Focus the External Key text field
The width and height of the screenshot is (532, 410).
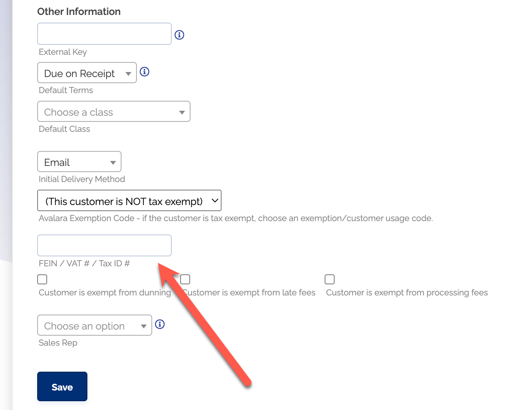[x=104, y=34]
